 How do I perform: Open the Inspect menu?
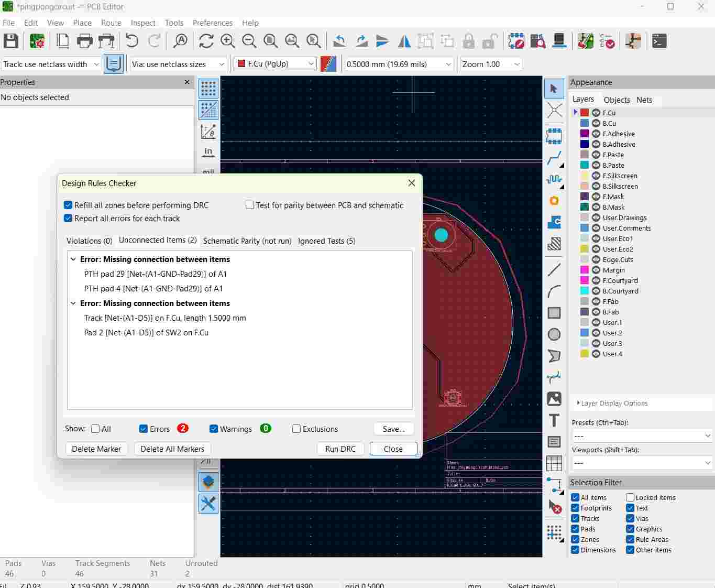pos(142,23)
